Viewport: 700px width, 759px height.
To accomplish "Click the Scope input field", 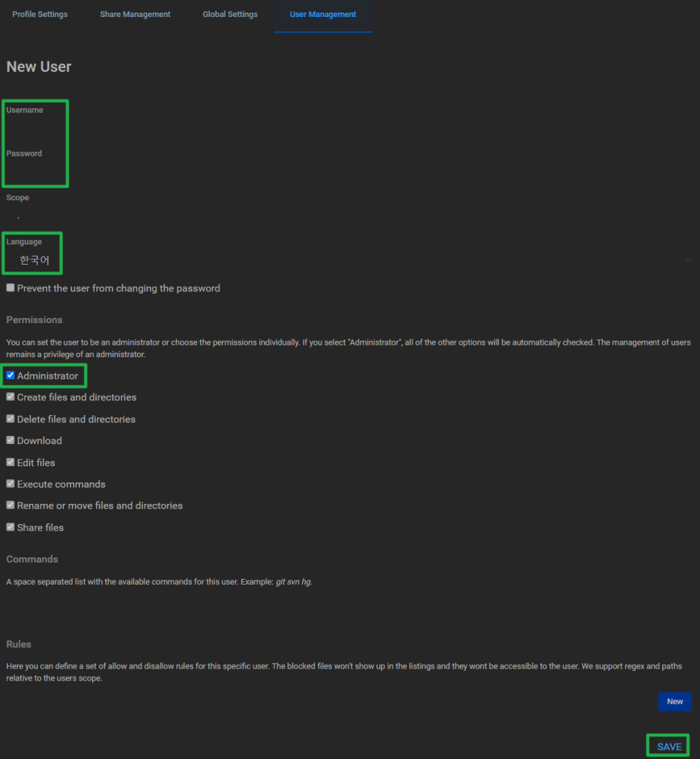I will [349, 216].
